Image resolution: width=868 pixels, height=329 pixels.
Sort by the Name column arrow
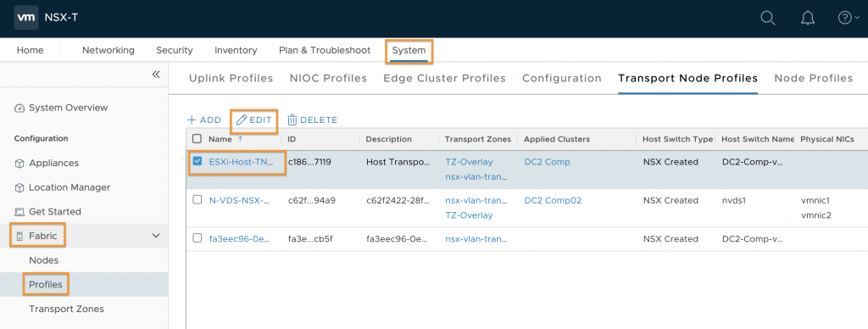point(239,138)
